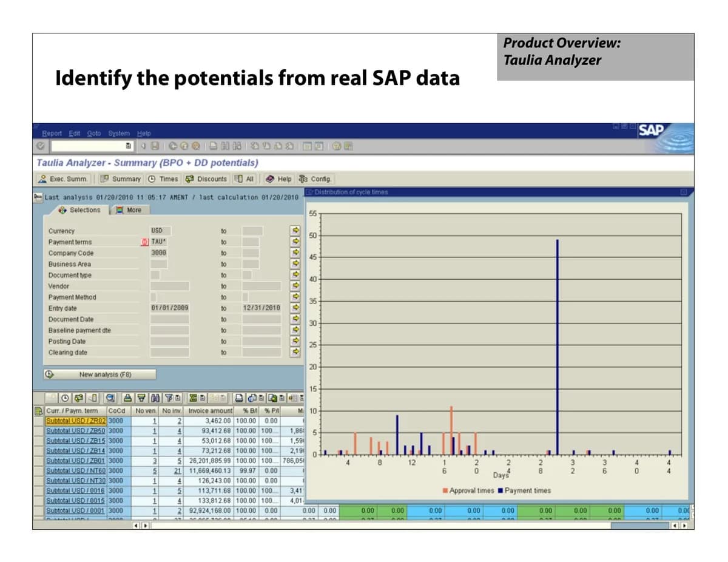Switch to the Selections tab
This screenshot has width=728, height=562.
pos(79,209)
